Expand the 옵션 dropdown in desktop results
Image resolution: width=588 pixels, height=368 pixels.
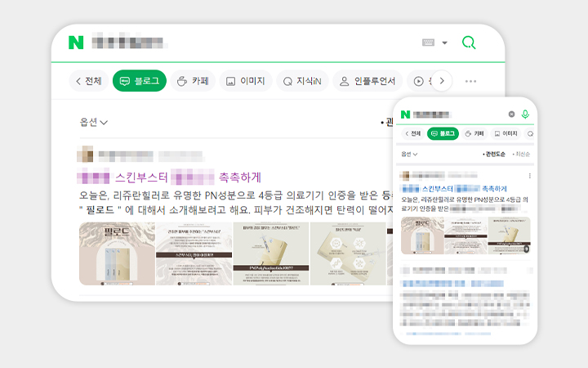94,122
